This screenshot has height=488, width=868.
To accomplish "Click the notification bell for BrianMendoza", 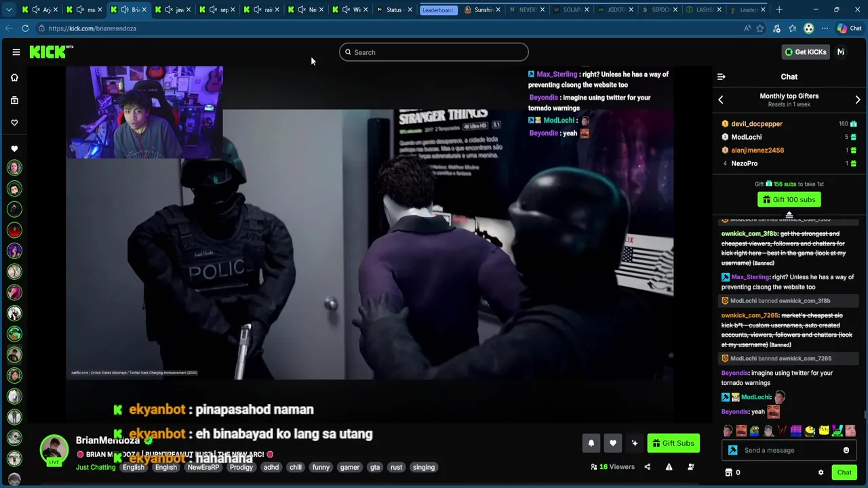I will [x=591, y=443].
